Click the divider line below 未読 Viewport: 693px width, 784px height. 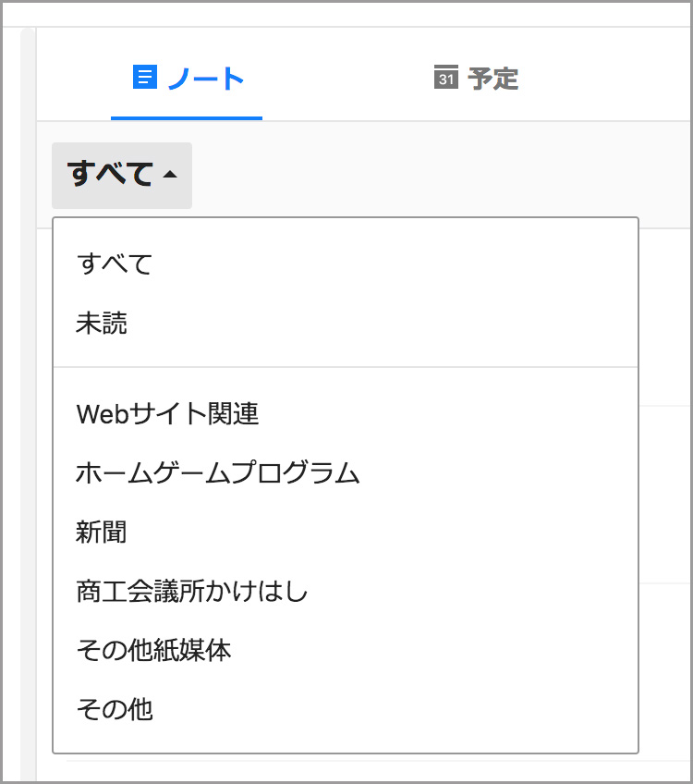(346, 367)
